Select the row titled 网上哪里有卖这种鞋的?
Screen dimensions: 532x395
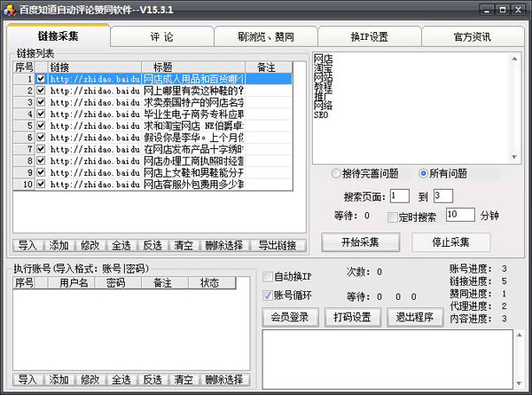pos(153,91)
